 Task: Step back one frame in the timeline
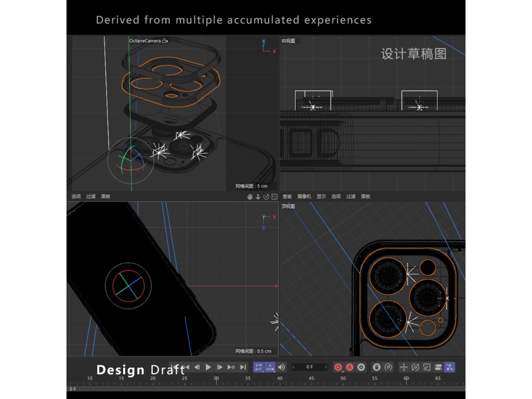click(x=197, y=367)
